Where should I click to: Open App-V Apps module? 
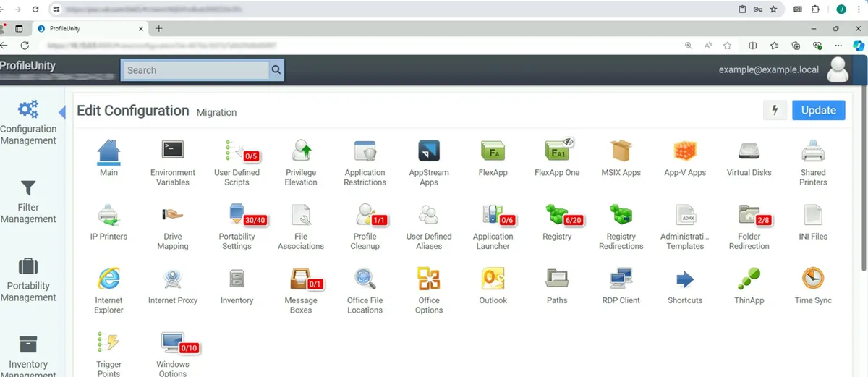click(685, 158)
